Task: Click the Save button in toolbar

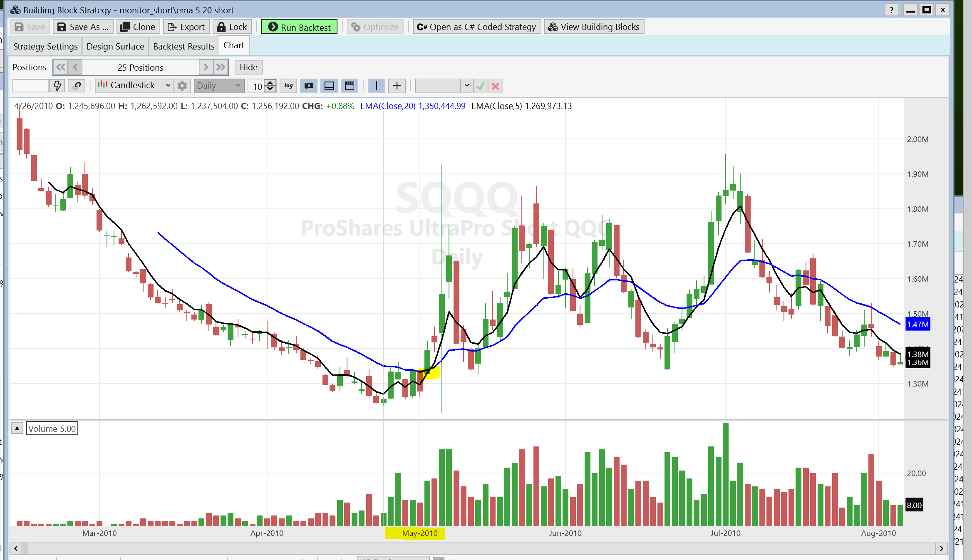Action: (30, 27)
